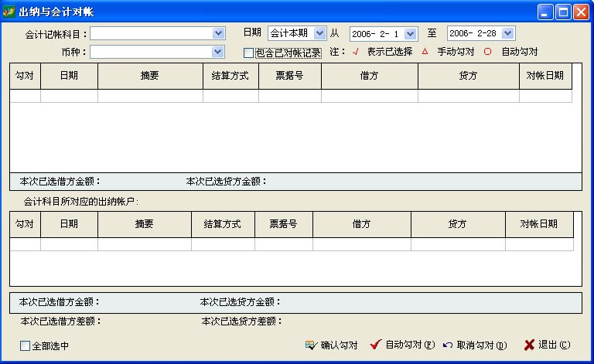This screenshot has width=594, height=364.
Task: Check the 全部选中 checkbox
Action: pyautogui.click(x=25, y=346)
